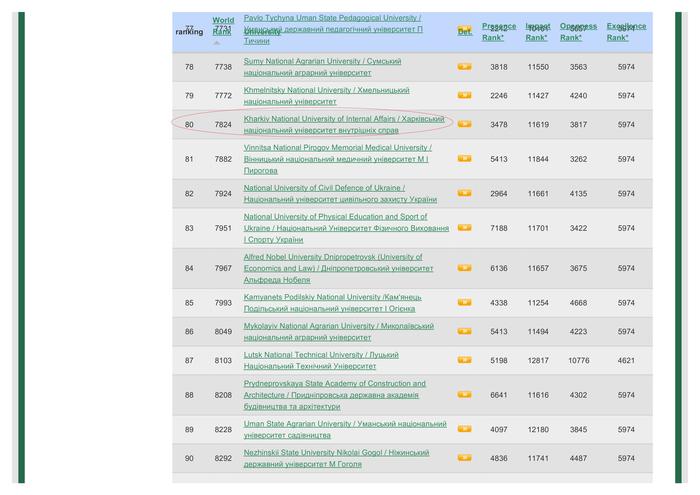Screen dimensions: 700x495
Task: Sort the table by Presence Rank
Action: click(x=498, y=32)
